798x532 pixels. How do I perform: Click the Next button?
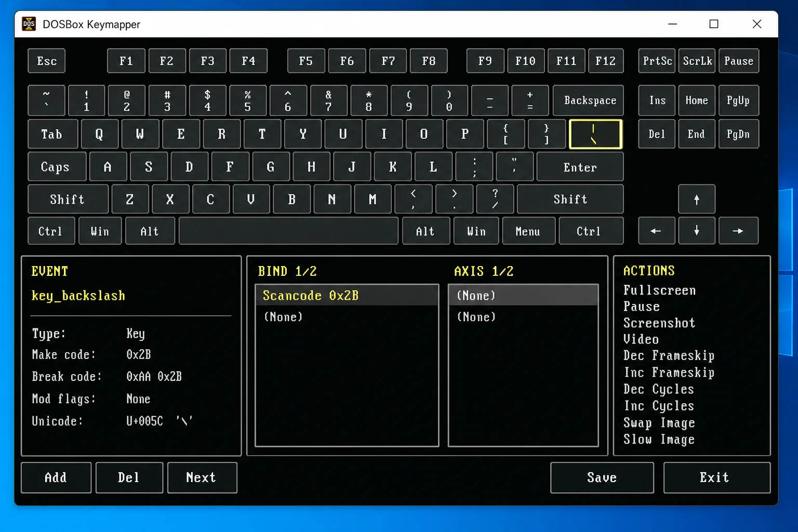tap(202, 477)
